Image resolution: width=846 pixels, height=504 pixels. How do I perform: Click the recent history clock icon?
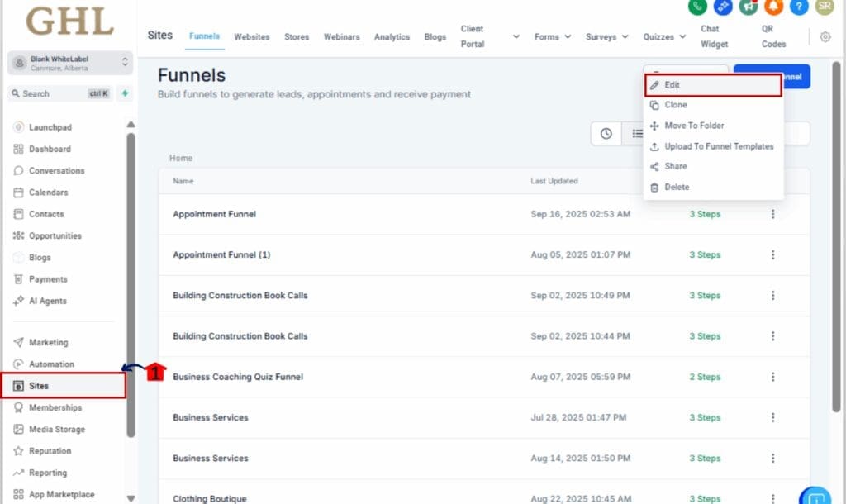click(606, 134)
